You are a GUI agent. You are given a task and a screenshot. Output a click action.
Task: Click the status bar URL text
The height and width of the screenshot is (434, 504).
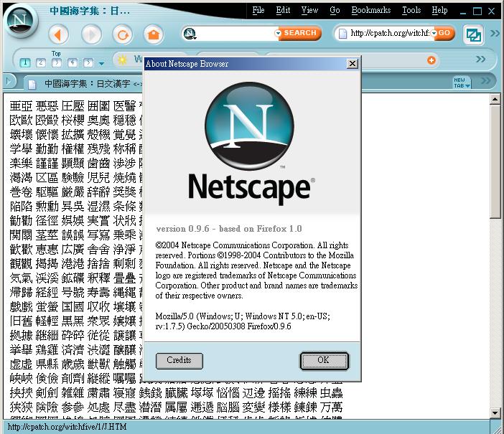67,427
